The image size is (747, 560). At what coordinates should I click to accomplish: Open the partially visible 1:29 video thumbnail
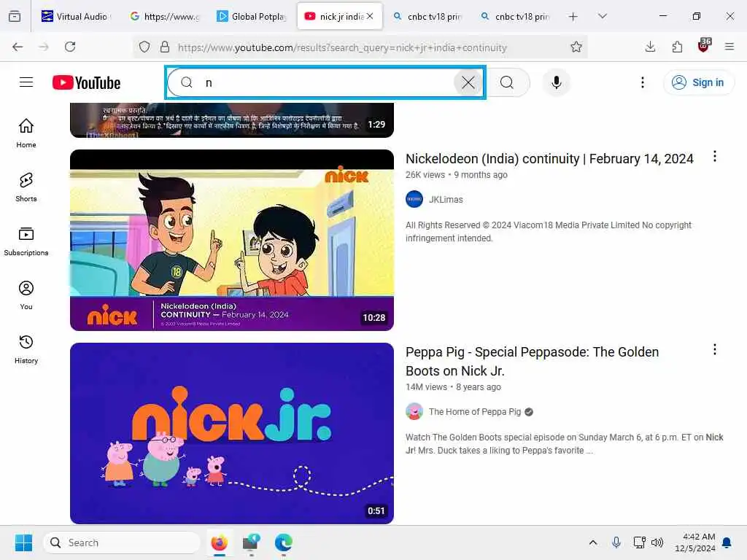(231, 120)
